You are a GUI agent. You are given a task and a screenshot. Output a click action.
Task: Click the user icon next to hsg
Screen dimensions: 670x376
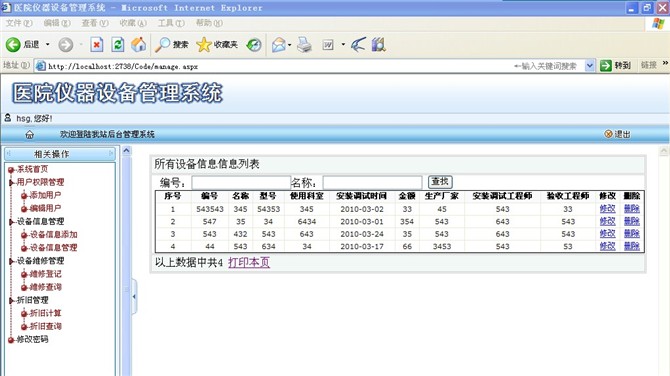pos(7,118)
